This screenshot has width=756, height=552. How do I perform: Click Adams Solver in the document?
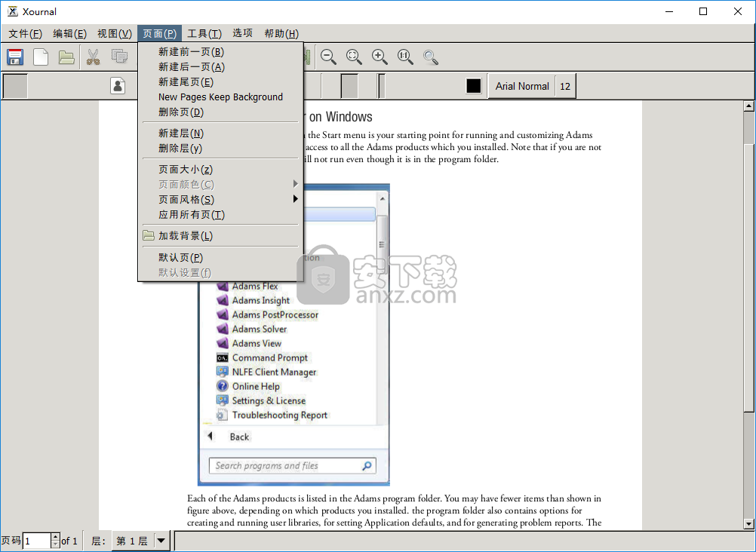[x=260, y=330]
